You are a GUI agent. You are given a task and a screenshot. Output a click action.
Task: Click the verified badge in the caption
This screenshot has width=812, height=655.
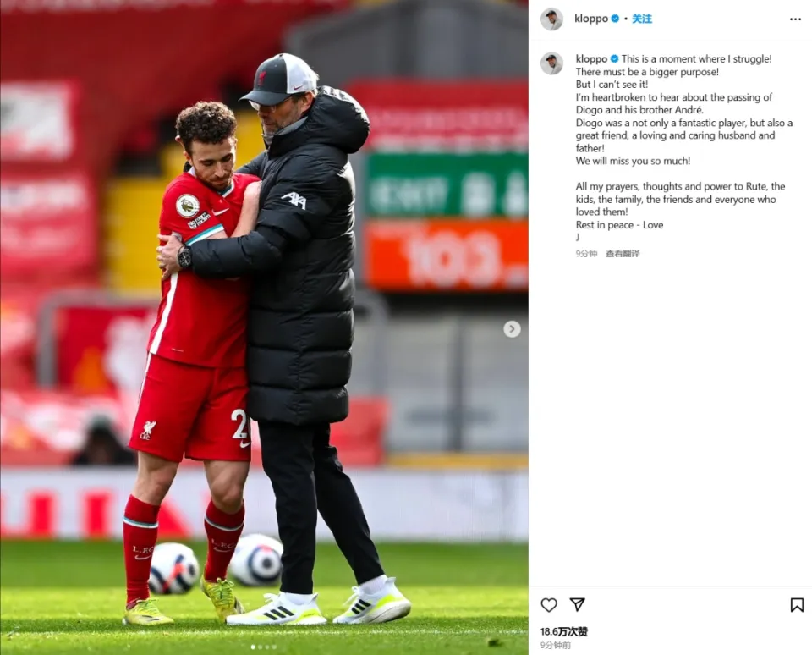614,59
